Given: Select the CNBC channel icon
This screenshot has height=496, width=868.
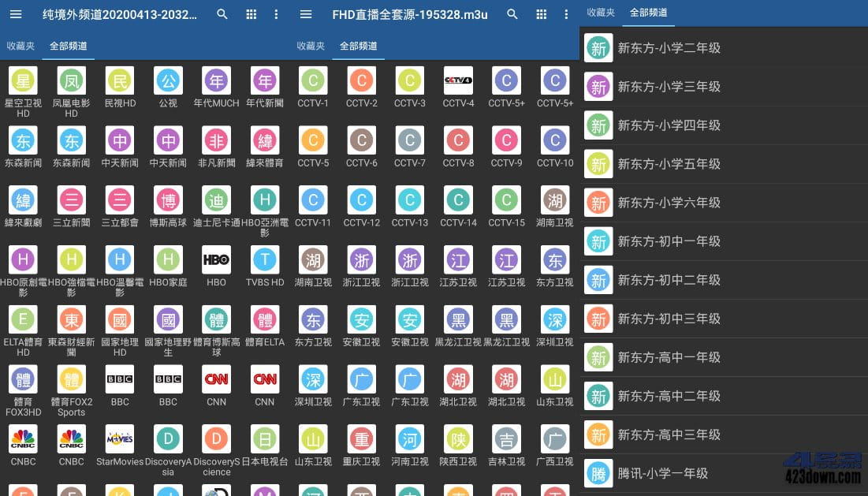Looking at the screenshot, I should (23, 439).
